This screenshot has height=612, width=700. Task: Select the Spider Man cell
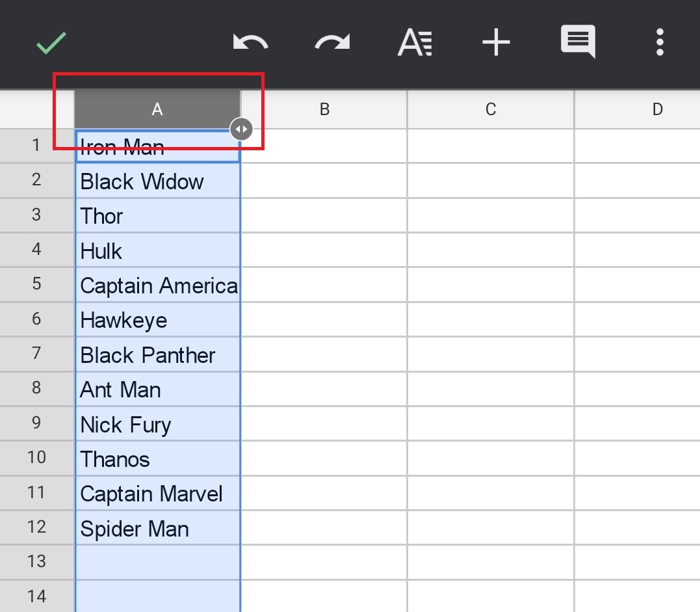pyautogui.click(x=157, y=527)
